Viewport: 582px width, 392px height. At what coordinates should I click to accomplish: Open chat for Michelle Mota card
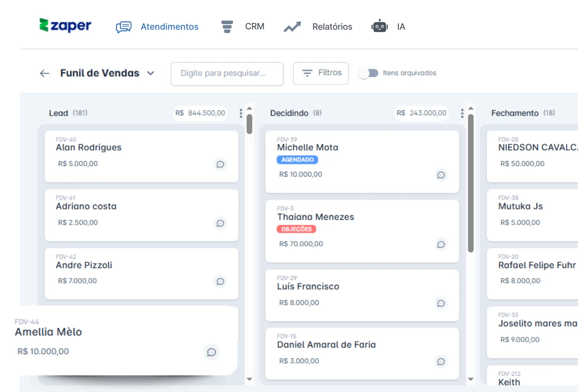pyautogui.click(x=441, y=175)
